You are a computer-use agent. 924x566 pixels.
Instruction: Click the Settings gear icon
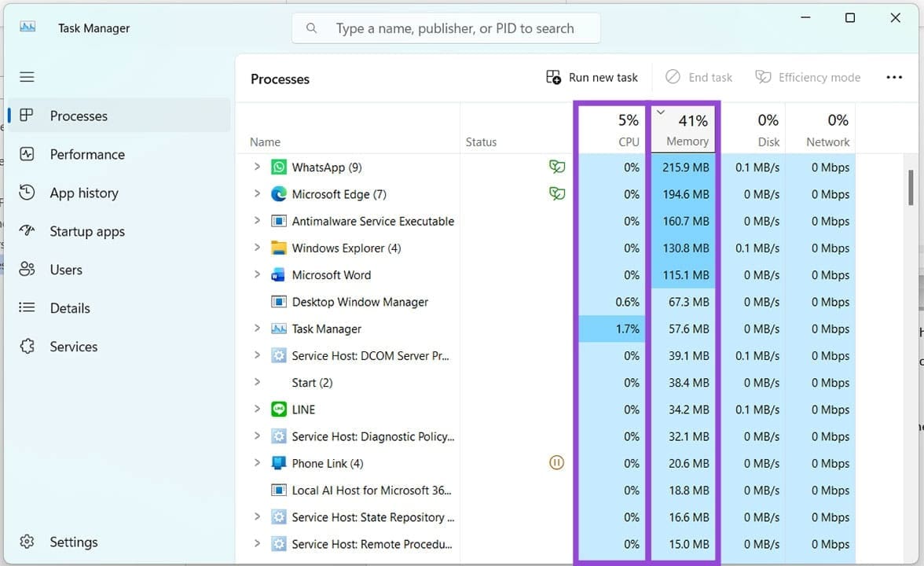coord(27,542)
